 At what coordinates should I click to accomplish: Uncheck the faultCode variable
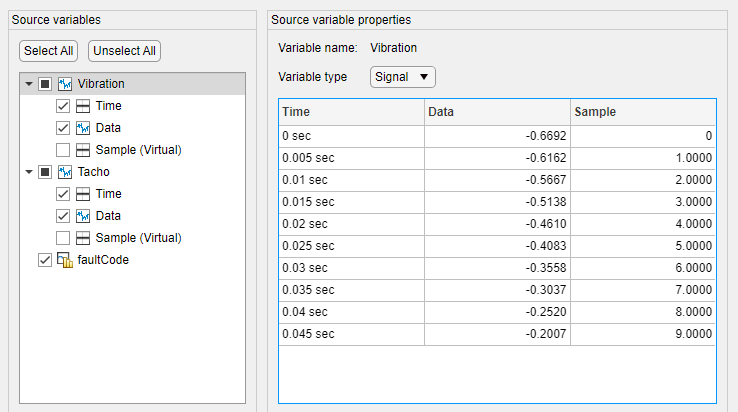point(45,260)
